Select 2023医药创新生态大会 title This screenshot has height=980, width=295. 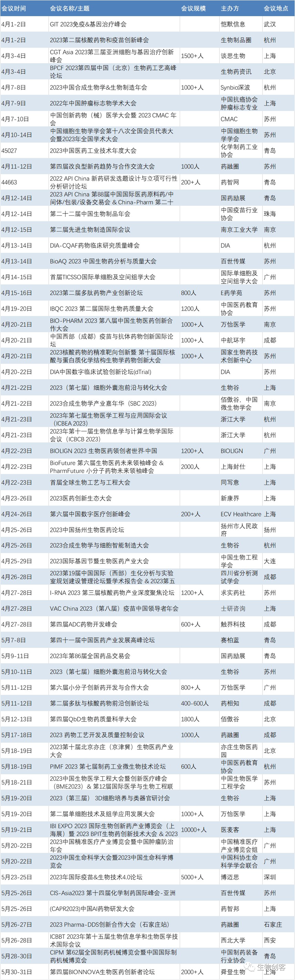[x=81, y=498]
